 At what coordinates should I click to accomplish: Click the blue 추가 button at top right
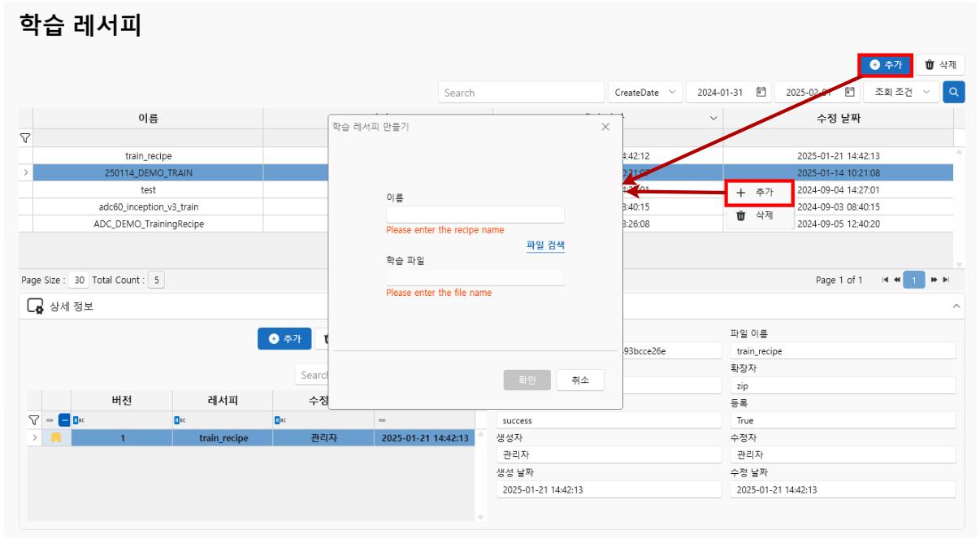click(886, 64)
